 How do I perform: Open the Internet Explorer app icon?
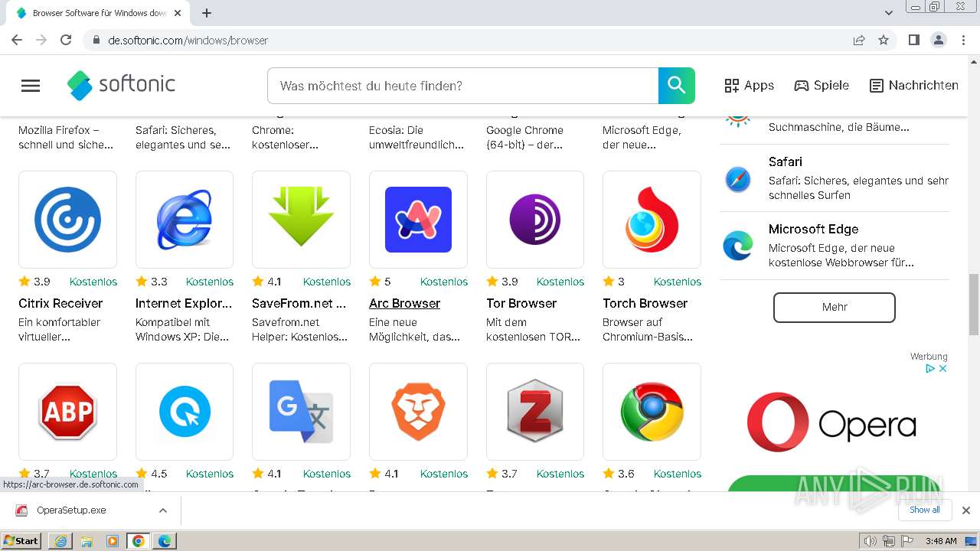point(185,220)
